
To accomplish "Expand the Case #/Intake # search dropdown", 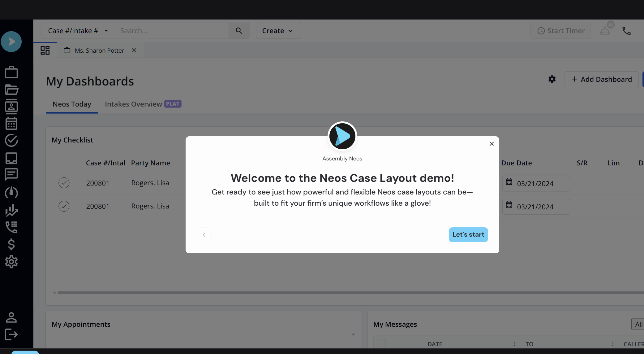I will 106,31.
